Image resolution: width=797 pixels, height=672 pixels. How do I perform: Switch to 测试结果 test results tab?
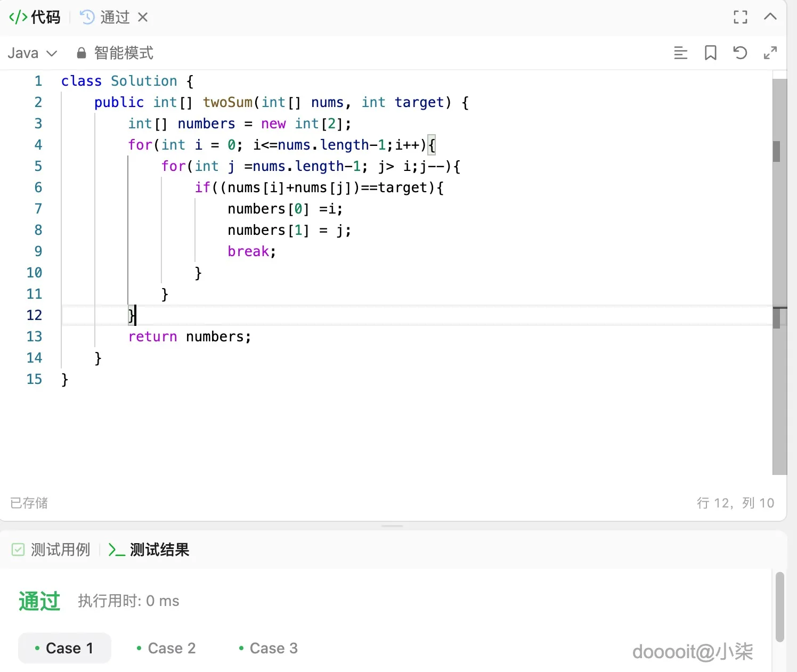click(149, 550)
